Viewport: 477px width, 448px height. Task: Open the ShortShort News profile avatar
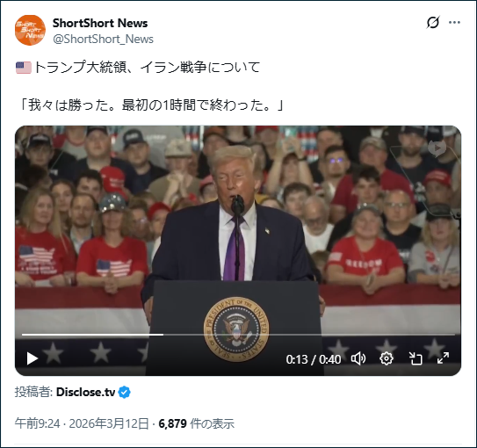[30, 30]
